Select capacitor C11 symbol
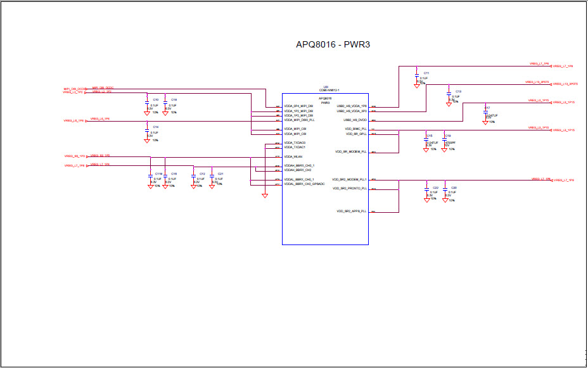The width and height of the screenshot is (588, 368). click(x=416, y=75)
